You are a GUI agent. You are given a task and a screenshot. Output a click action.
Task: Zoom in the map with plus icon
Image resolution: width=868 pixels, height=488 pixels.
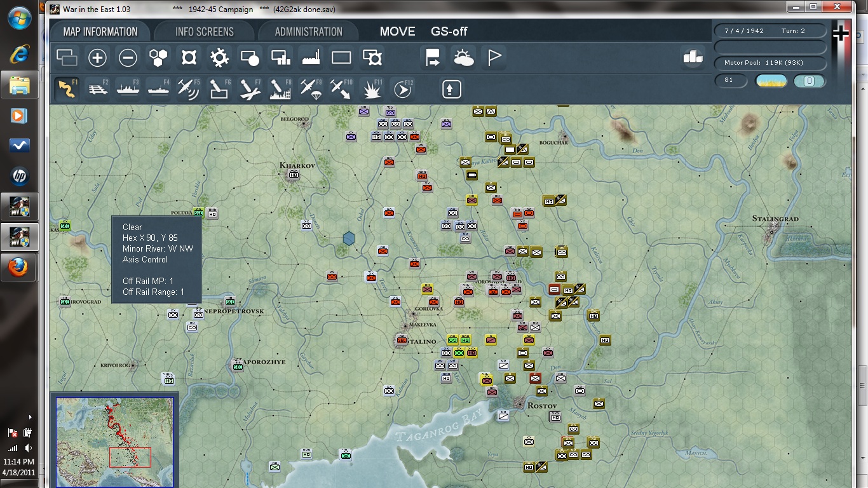coord(97,58)
